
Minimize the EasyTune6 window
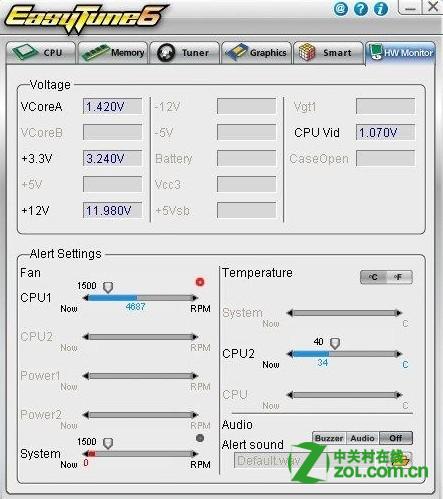pos(410,7)
